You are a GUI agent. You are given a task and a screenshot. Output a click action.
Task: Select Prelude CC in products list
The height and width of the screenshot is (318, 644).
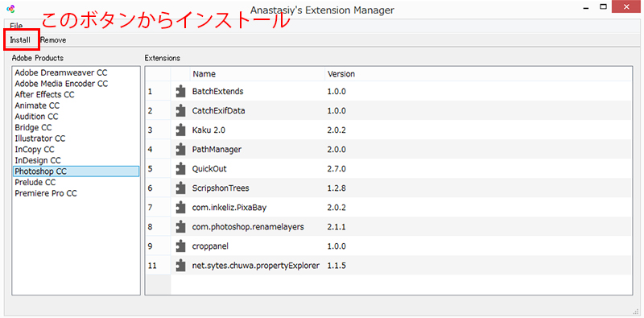pos(35,182)
